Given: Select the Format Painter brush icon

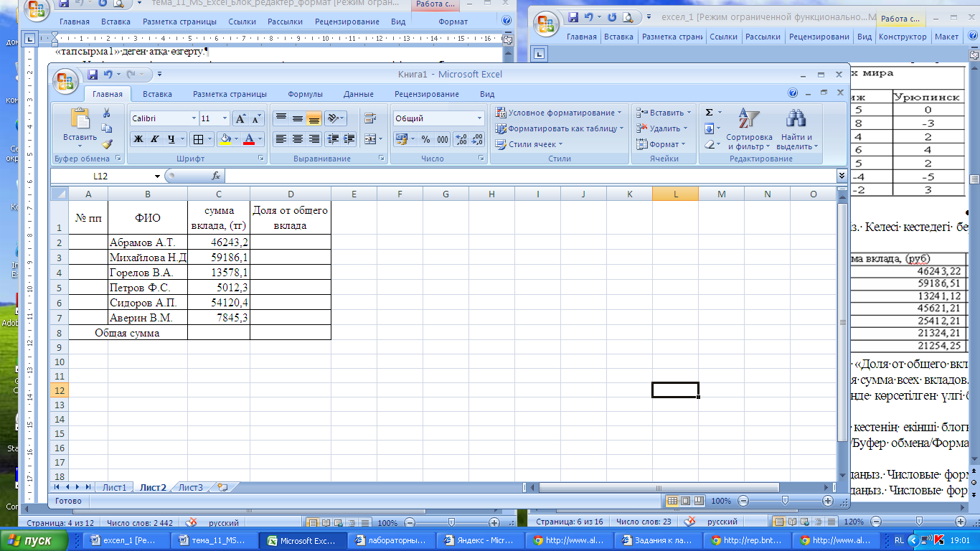Looking at the screenshot, I should (107, 143).
